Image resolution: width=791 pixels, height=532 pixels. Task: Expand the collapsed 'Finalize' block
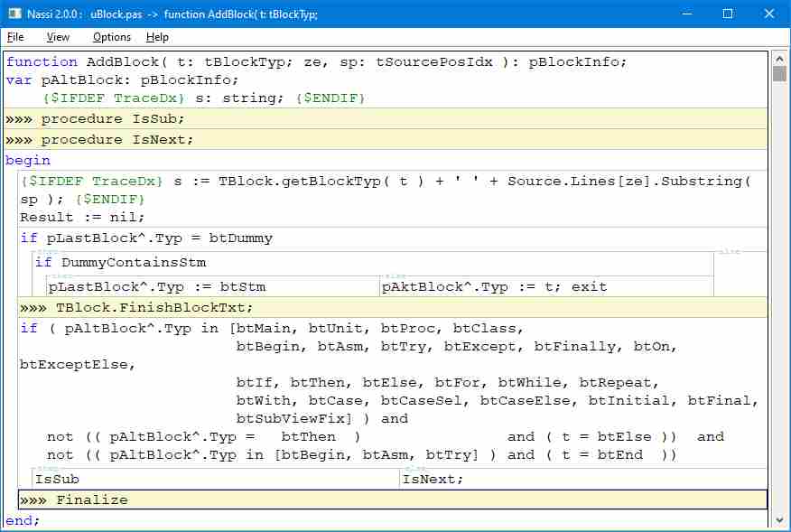[393, 499]
